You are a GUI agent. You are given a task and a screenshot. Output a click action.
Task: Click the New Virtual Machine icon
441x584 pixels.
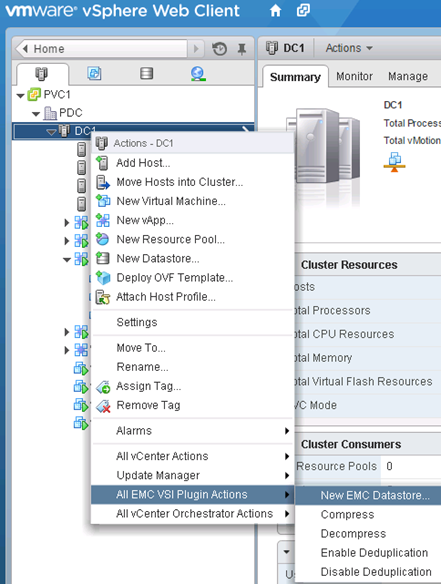click(x=103, y=201)
